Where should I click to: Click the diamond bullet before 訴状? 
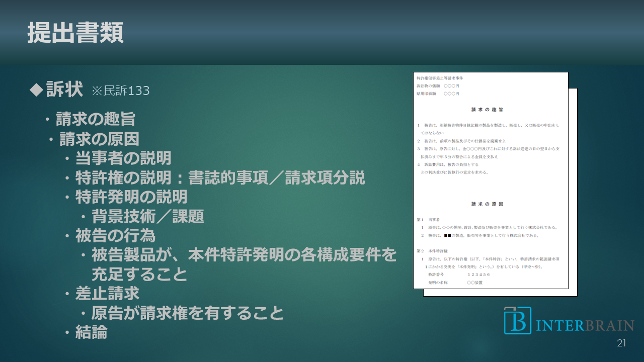pyautogui.click(x=36, y=89)
